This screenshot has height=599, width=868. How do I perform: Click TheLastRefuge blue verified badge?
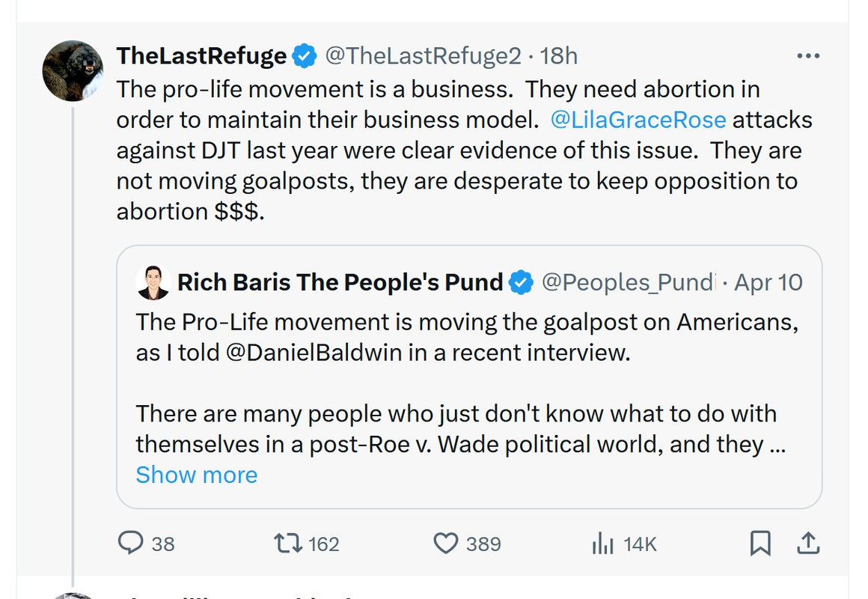[x=304, y=56]
